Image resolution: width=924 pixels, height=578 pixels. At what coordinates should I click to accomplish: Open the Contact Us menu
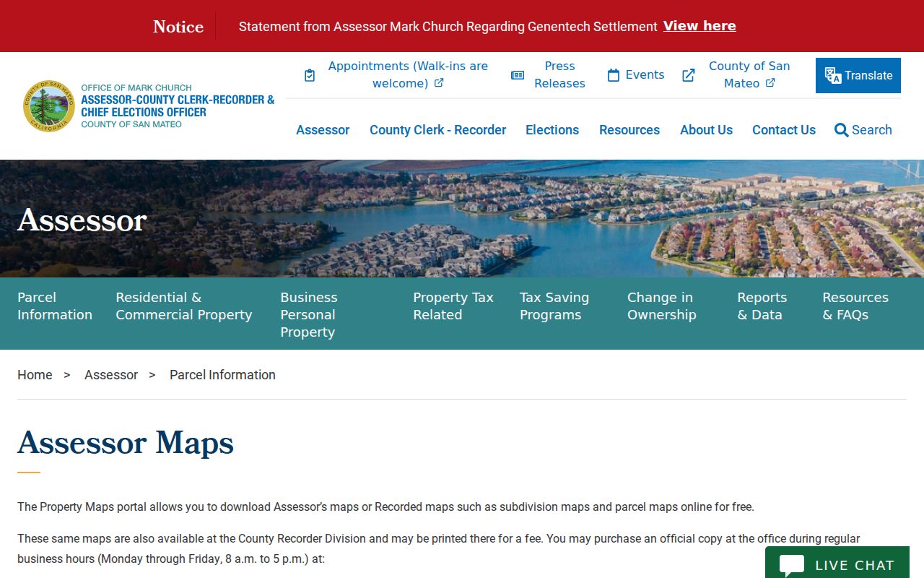(784, 130)
